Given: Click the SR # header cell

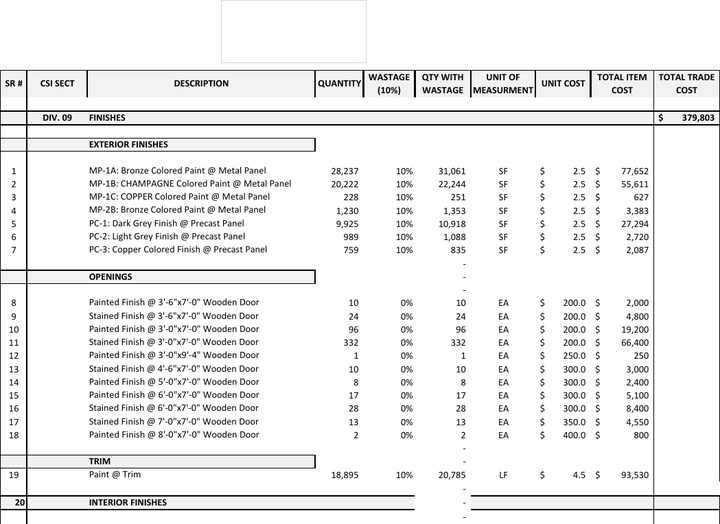Looking at the screenshot, I should [x=13, y=84].
